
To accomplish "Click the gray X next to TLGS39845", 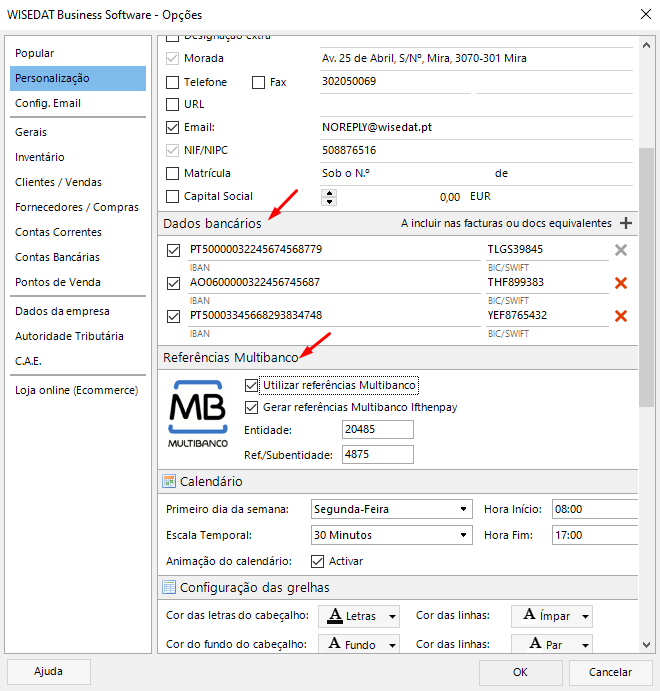I will click(620, 250).
